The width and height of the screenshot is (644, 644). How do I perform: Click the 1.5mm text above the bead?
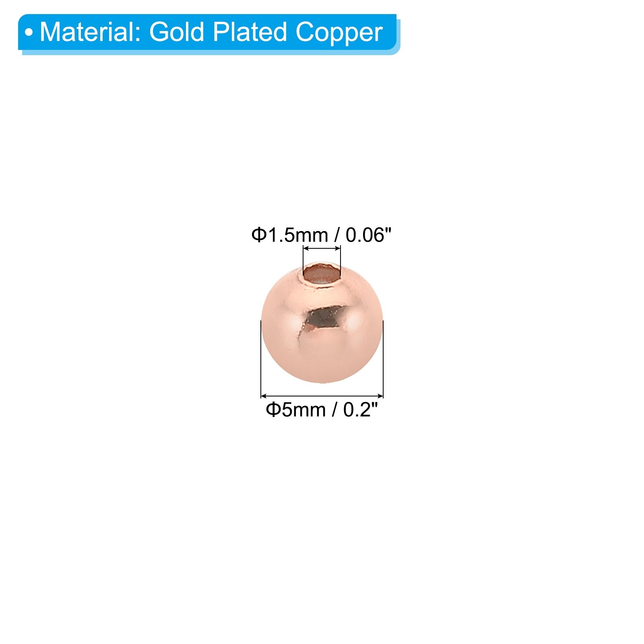click(297, 235)
